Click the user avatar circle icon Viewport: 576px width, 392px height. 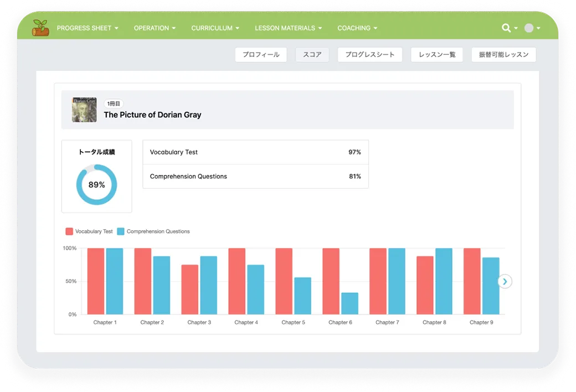(529, 28)
